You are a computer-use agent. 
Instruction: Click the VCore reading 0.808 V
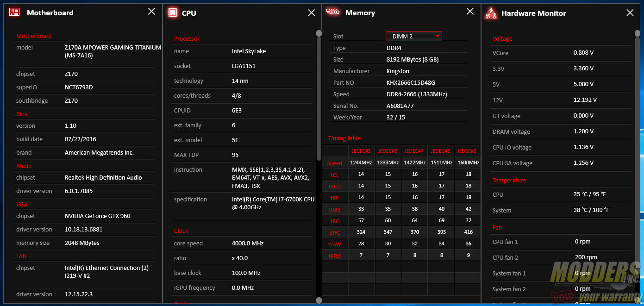click(x=583, y=52)
